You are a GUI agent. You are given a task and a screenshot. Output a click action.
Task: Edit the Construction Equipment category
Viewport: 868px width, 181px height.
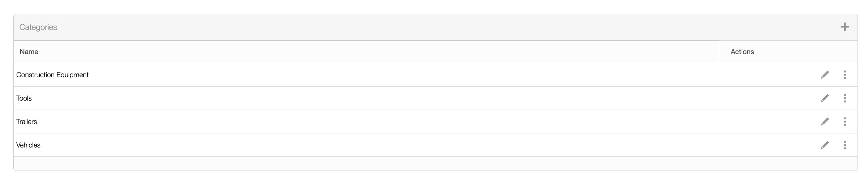click(x=825, y=75)
